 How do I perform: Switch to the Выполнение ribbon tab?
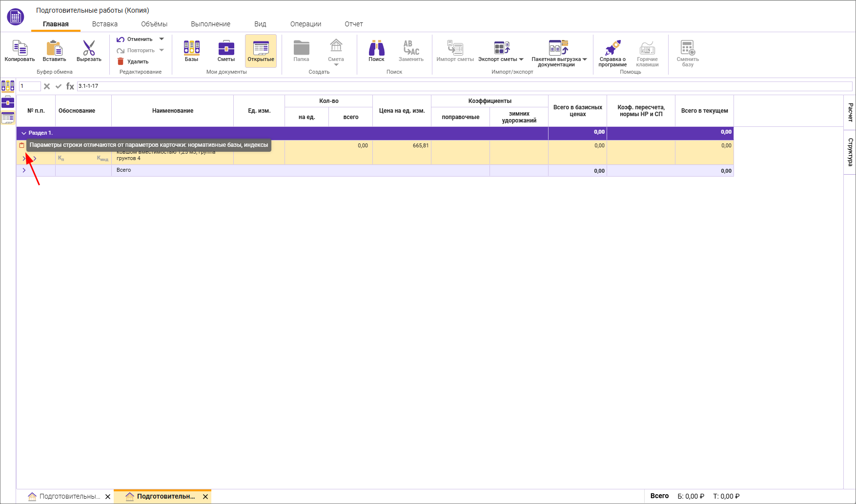point(210,24)
